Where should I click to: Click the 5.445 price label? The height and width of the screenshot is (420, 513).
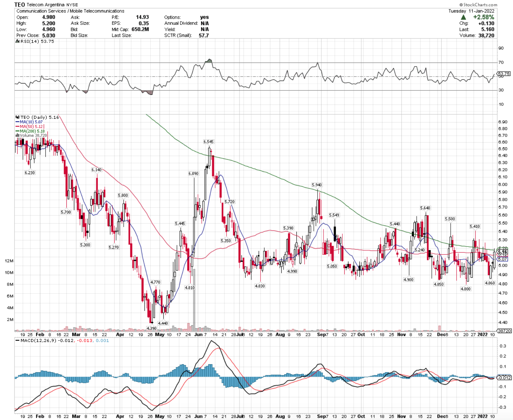(x=180, y=224)
